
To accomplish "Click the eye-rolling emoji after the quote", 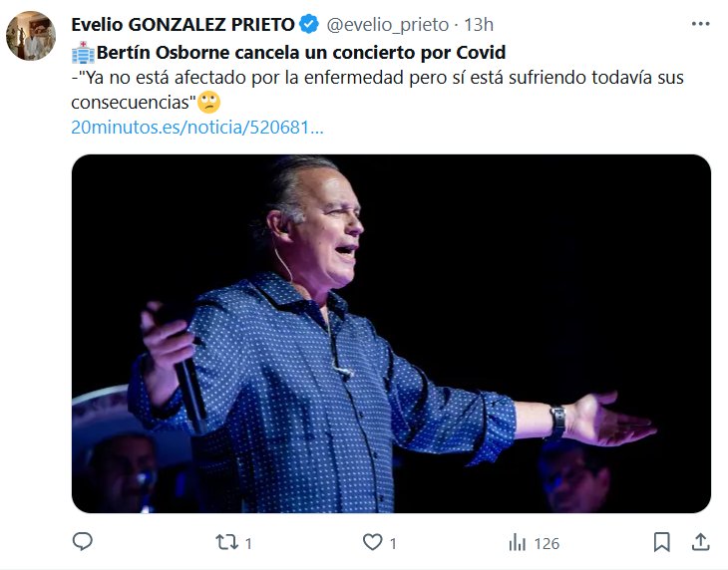I will click(208, 102).
